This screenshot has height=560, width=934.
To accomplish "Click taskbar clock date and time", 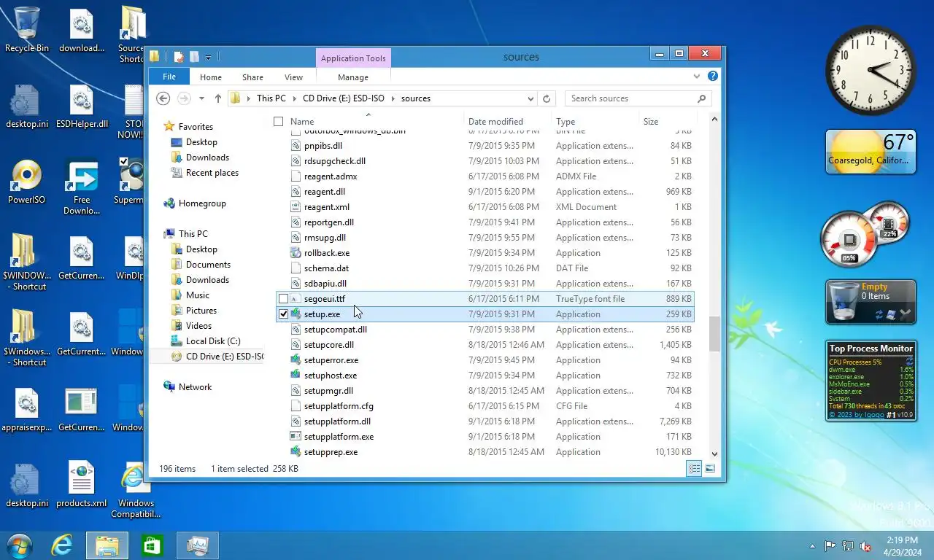I will [903, 546].
